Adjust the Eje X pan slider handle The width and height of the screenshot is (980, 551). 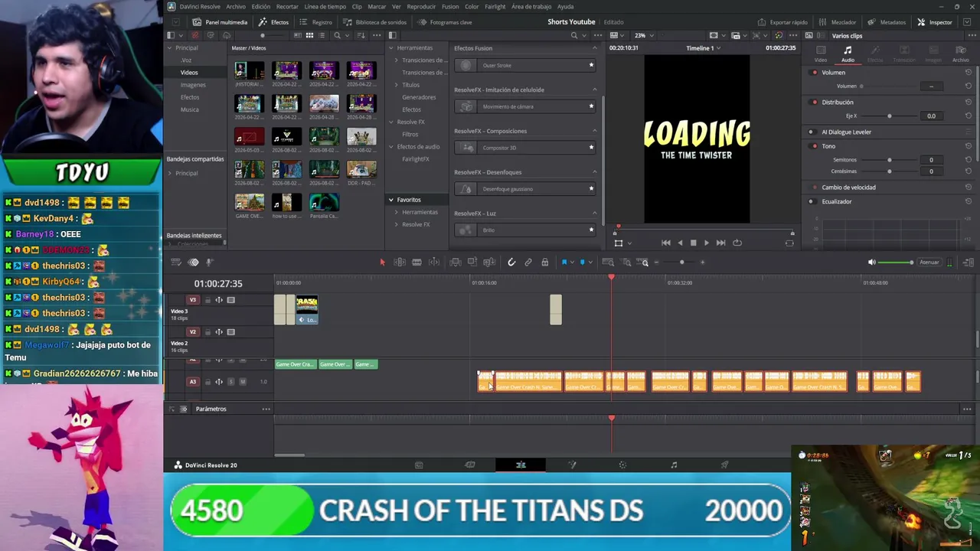click(889, 116)
